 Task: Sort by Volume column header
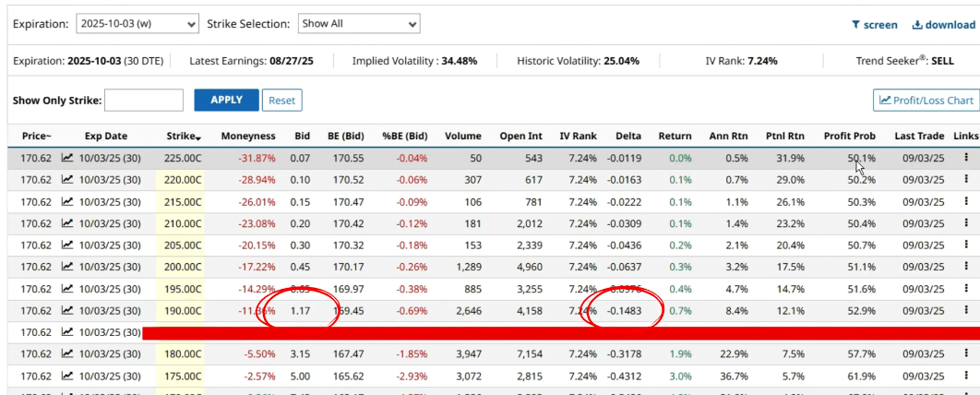[x=462, y=136]
